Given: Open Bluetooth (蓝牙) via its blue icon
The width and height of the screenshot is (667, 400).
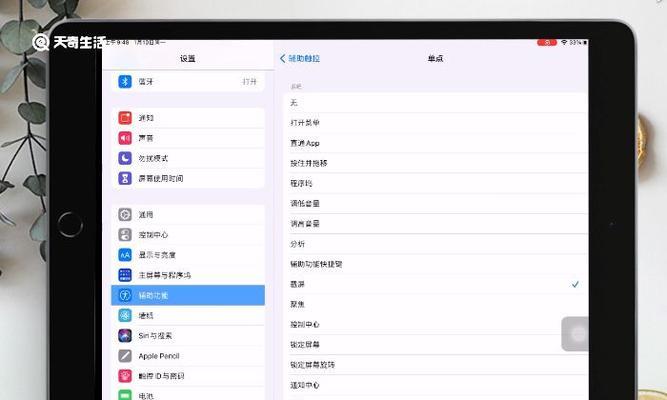Looking at the screenshot, I should 125,81.
